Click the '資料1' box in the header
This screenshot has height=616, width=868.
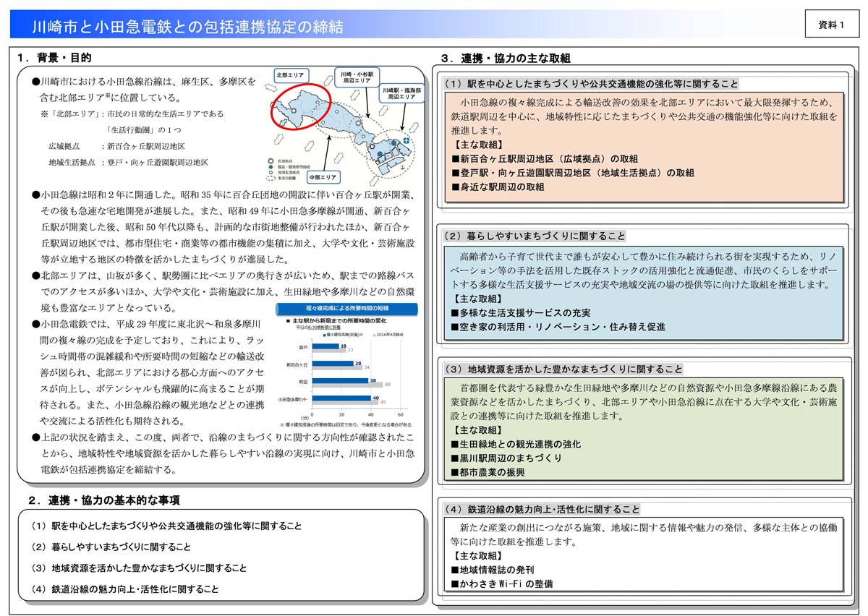pos(832,24)
